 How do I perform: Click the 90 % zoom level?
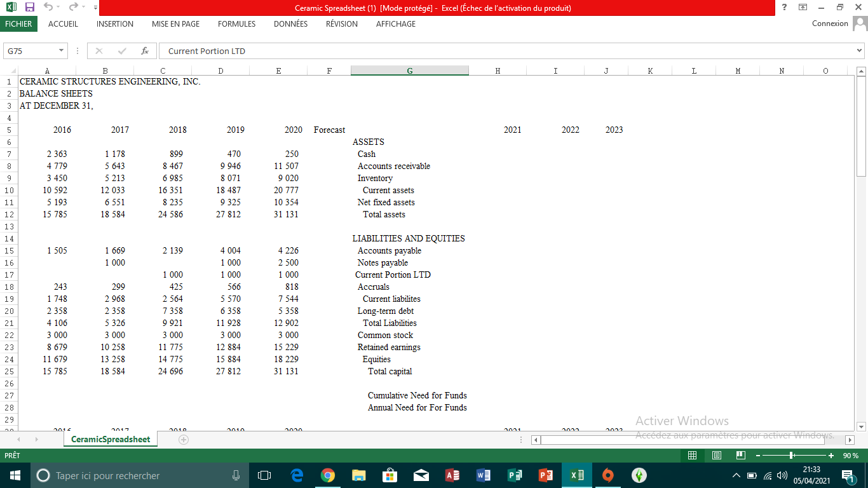851,456
